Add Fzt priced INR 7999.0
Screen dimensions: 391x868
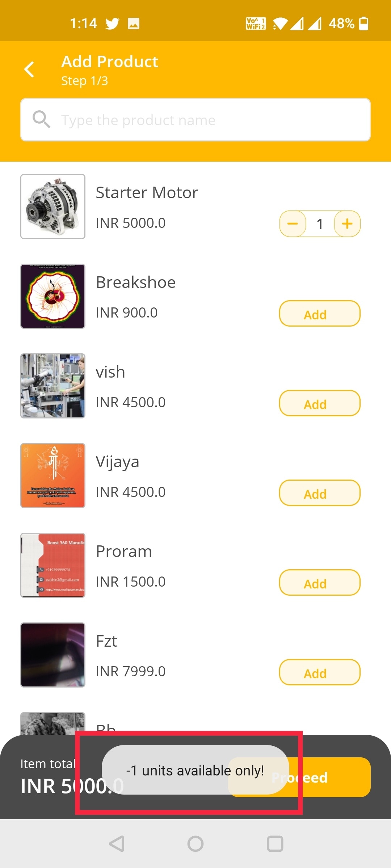pyautogui.click(x=319, y=672)
